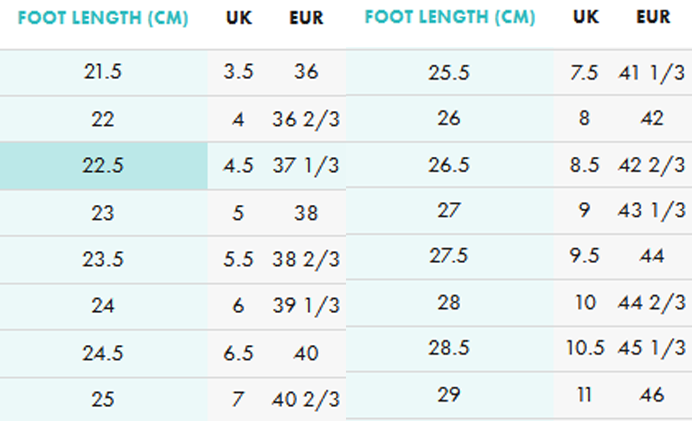692x421 pixels.
Task: Click the right-side UK column header
Action: click(586, 17)
